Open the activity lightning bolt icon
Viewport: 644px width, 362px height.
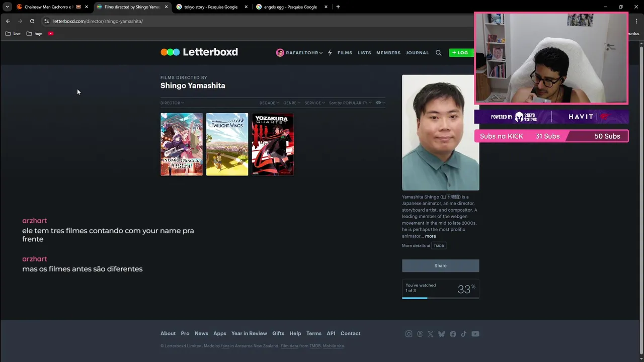[x=330, y=53]
